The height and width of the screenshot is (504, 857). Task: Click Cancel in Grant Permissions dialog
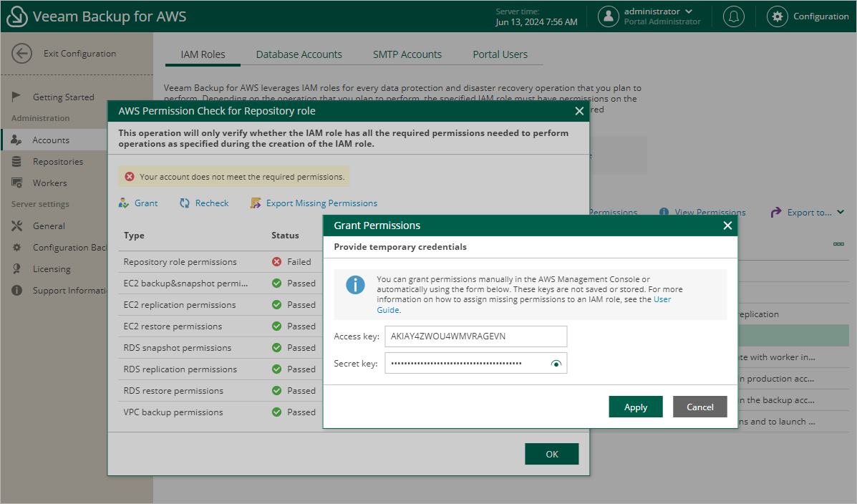pyautogui.click(x=700, y=407)
